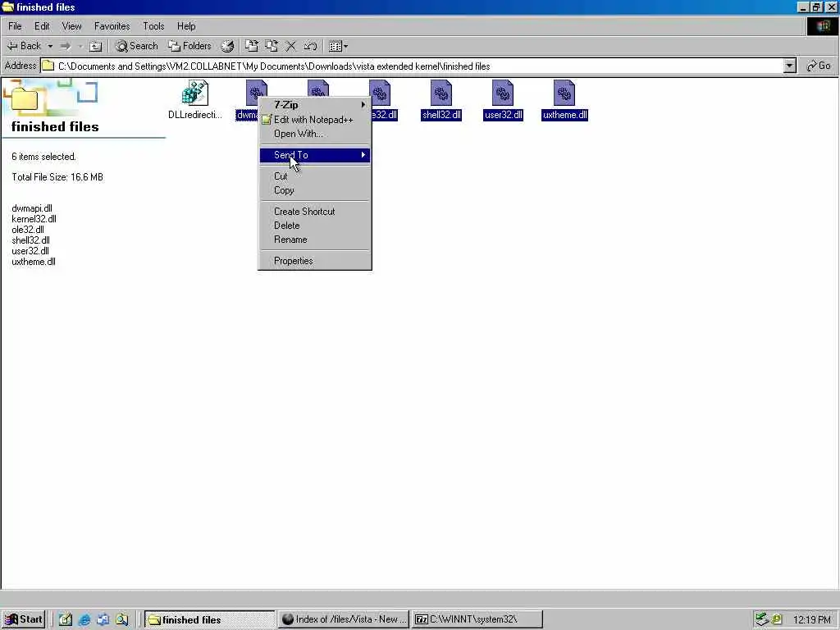Open the File menu

click(15, 25)
